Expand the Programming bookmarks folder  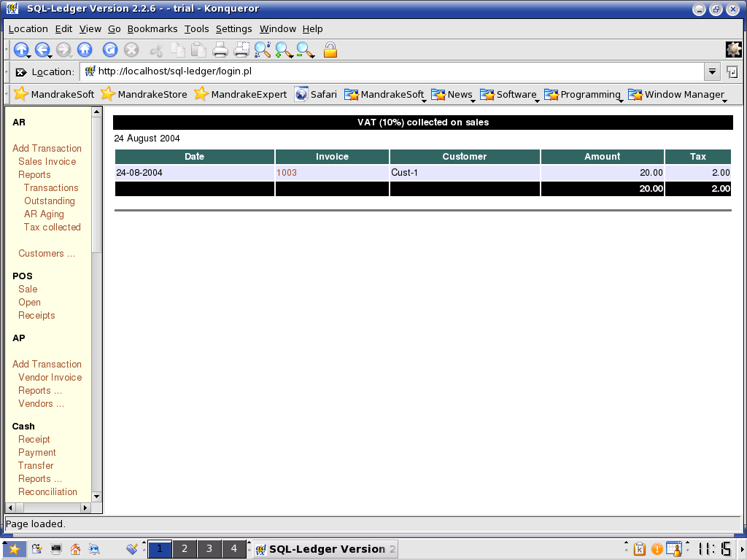tap(582, 94)
